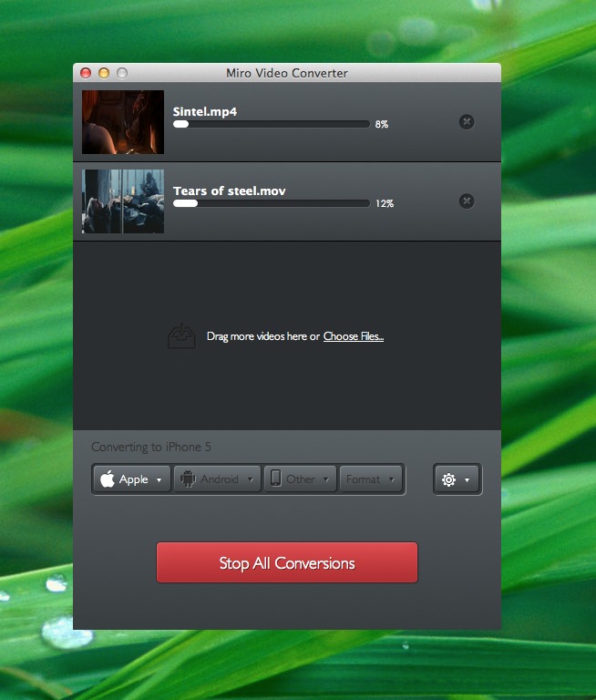This screenshot has height=700, width=596.
Task: Cancel the Sintel.mp4 conversion
Action: (x=466, y=122)
